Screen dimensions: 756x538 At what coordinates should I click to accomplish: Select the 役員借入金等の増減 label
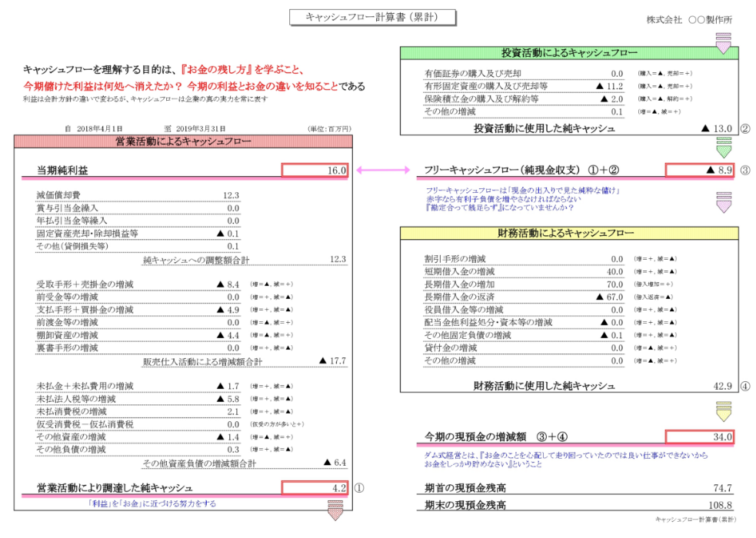pyautogui.click(x=463, y=310)
